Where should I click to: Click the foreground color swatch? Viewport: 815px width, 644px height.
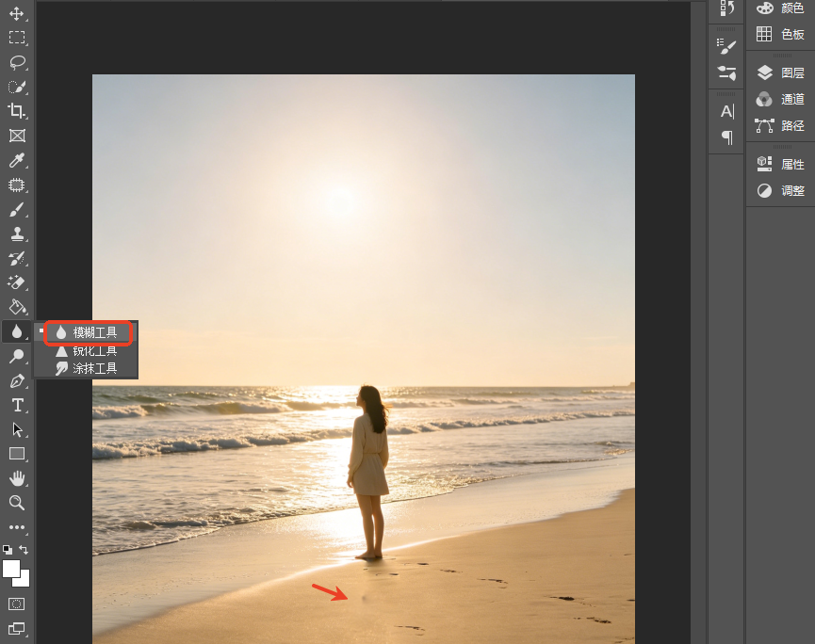pos(11,570)
